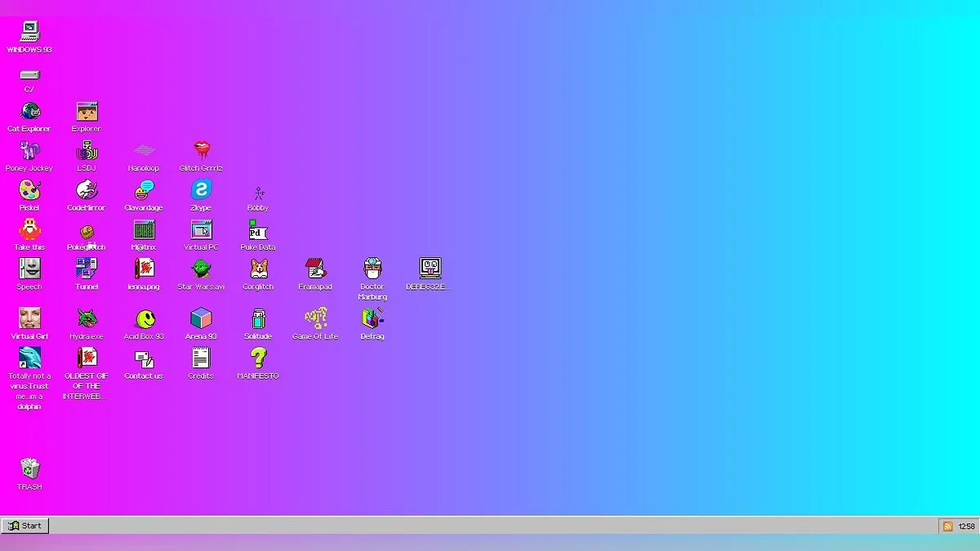This screenshot has width=980, height=551.
Task: Open the Credits document icon
Action: click(201, 358)
